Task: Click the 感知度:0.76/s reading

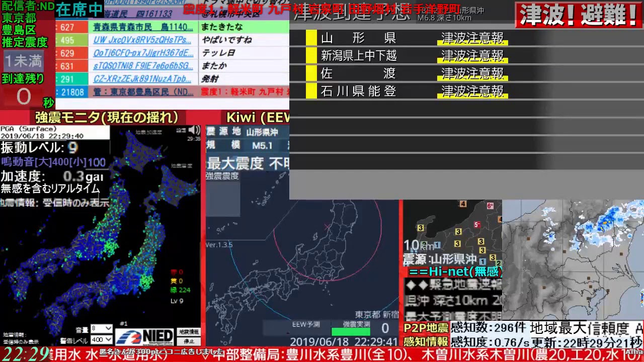Action: pos(490,342)
